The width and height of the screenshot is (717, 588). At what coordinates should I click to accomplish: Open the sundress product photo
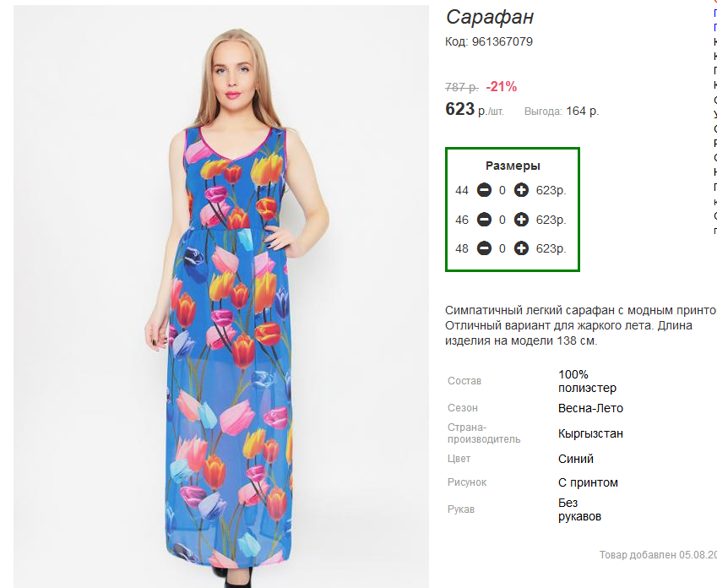point(221,297)
